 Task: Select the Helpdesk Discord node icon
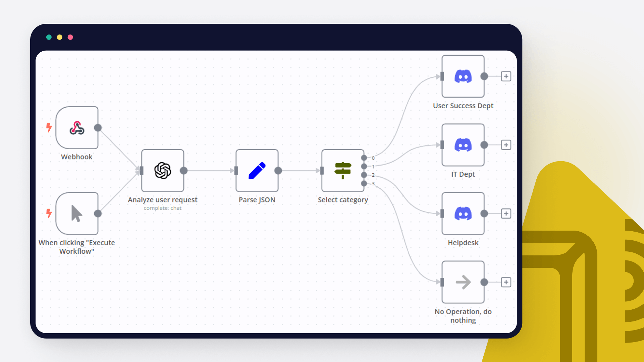463,214
